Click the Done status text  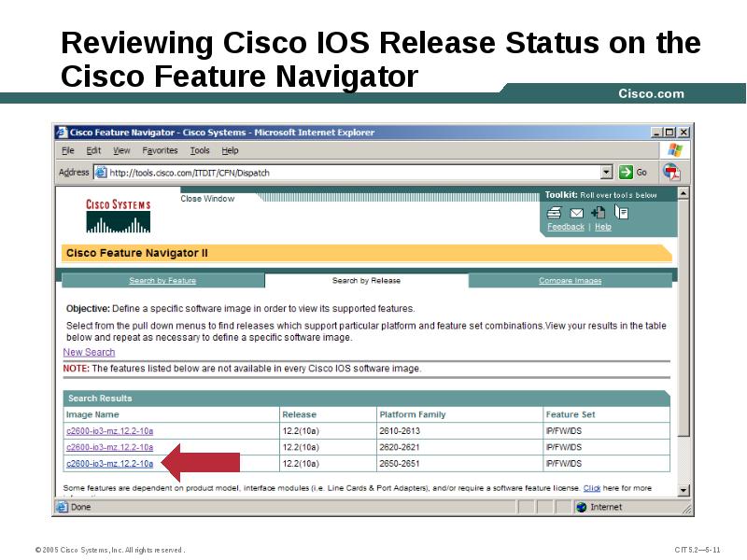click(80, 507)
